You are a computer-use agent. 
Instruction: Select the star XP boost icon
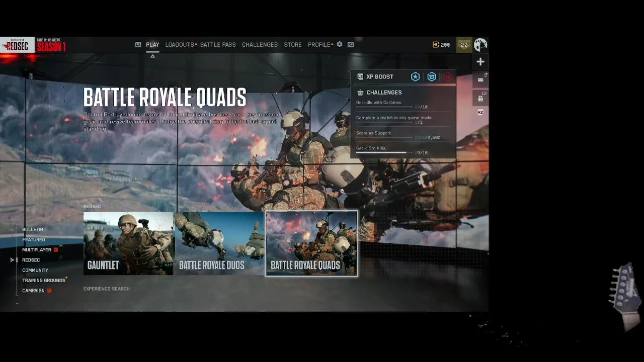point(415,76)
